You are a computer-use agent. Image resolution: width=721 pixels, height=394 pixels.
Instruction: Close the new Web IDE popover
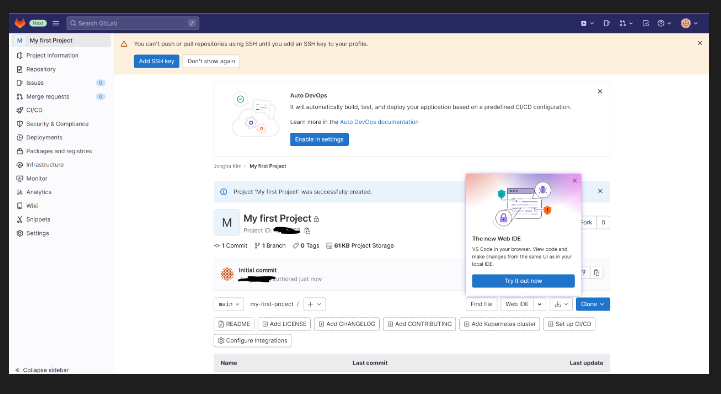click(574, 181)
